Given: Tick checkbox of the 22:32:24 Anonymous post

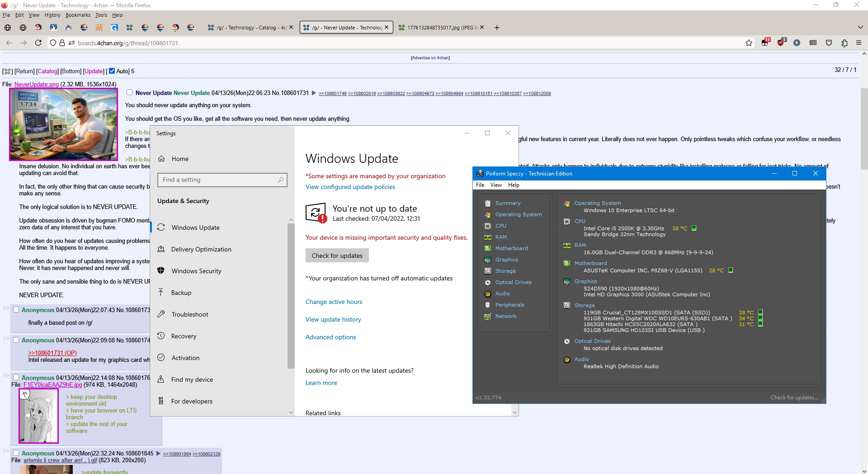Looking at the screenshot, I should pyautogui.click(x=16, y=453).
